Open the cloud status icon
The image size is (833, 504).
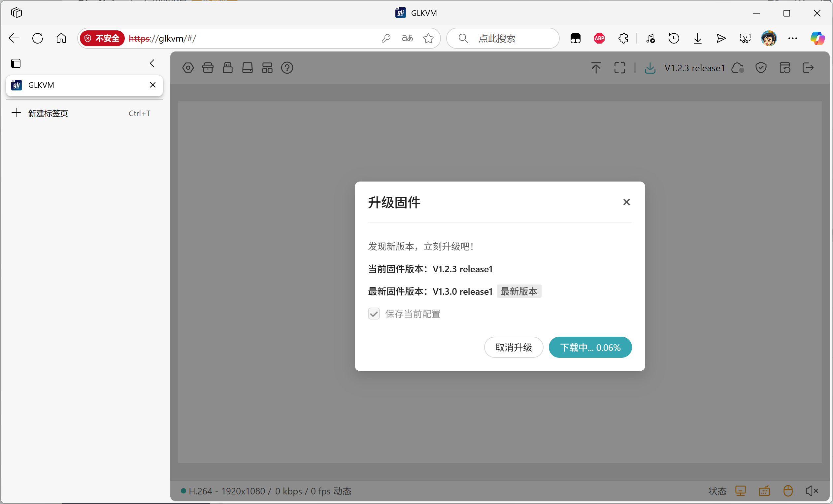(737, 68)
